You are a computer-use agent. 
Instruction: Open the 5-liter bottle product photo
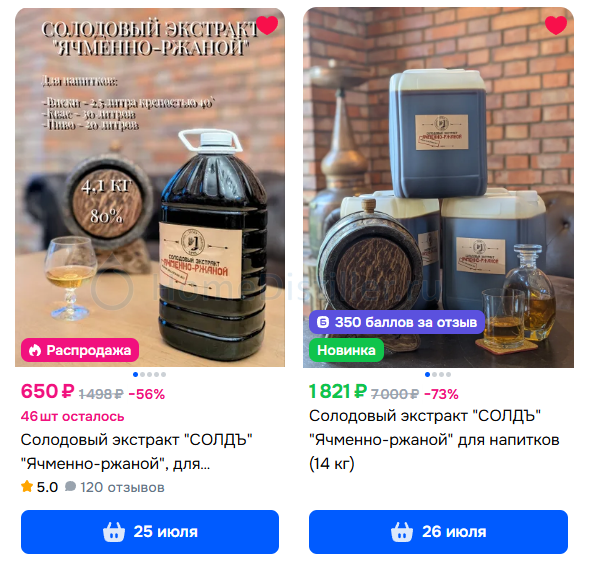pyautogui.click(x=150, y=187)
